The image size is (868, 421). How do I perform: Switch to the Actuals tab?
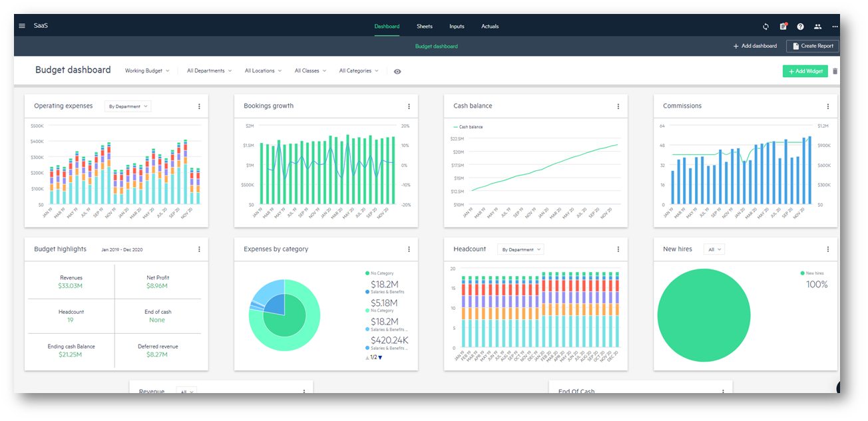[490, 27]
